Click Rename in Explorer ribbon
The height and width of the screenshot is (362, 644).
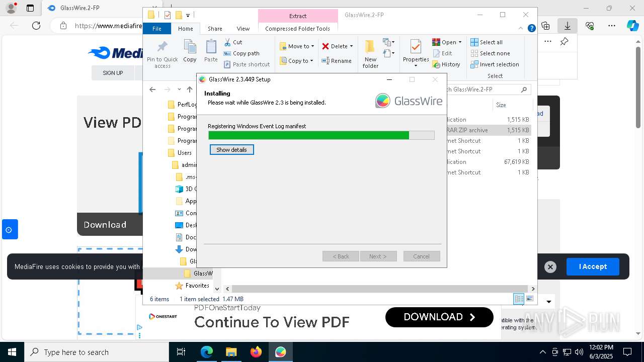tap(337, 61)
